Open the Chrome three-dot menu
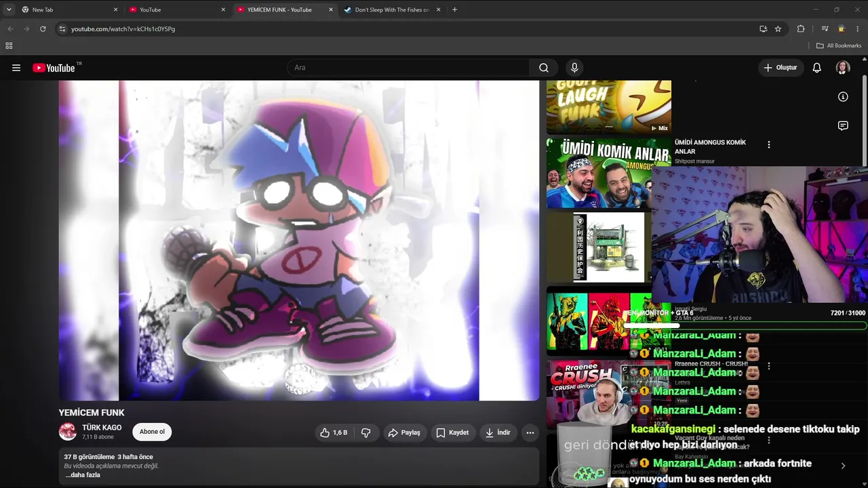Screen dimensions: 868x488 pyautogui.click(x=857, y=28)
